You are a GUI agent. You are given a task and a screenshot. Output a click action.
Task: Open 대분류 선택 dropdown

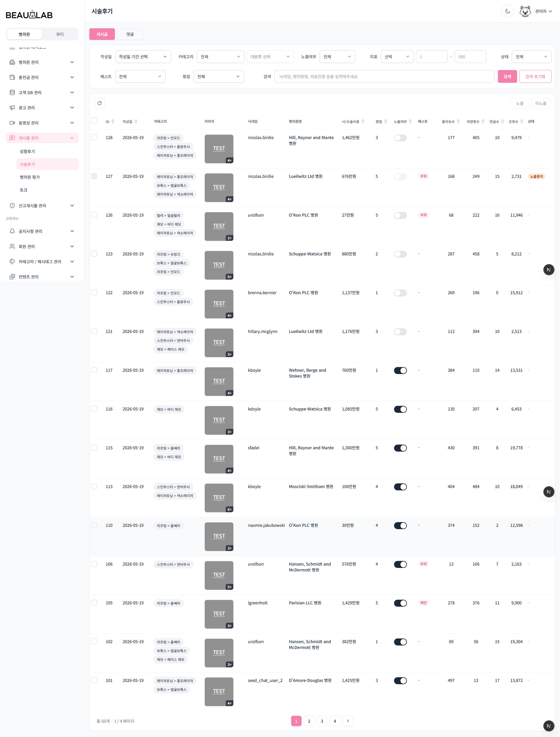(270, 57)
